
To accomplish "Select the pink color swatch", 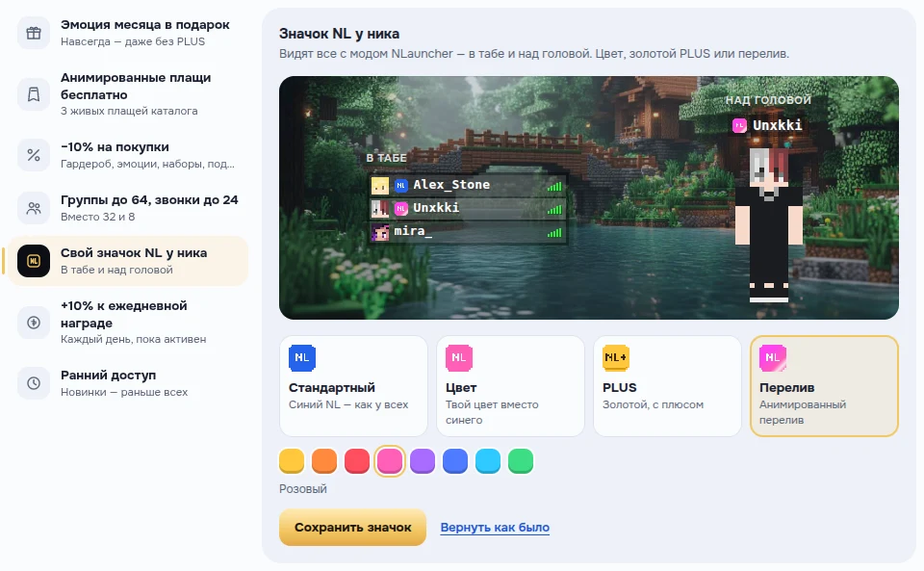I will pyautogui.click(x=390, y=461).
